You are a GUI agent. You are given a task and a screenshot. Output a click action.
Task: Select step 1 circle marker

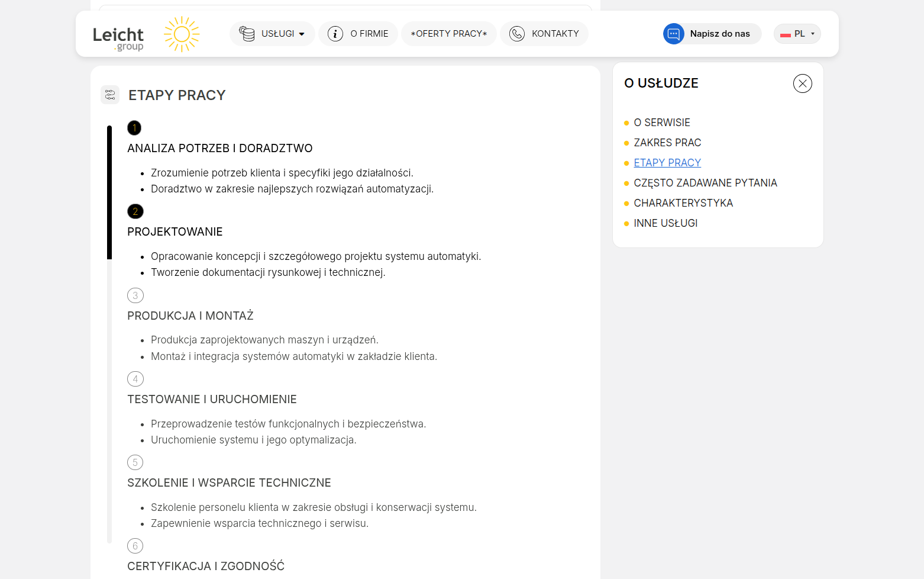pos(134,128)
